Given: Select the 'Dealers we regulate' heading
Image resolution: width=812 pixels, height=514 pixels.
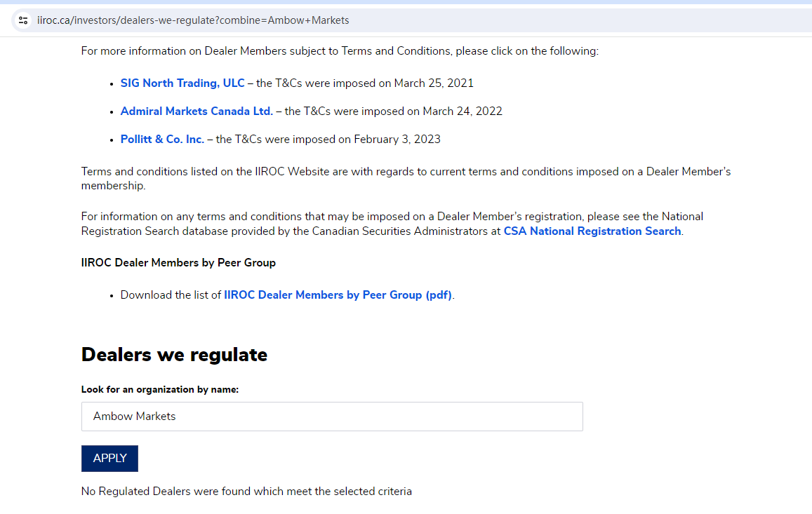Looking at the screenshot, I should coord(174,355).
